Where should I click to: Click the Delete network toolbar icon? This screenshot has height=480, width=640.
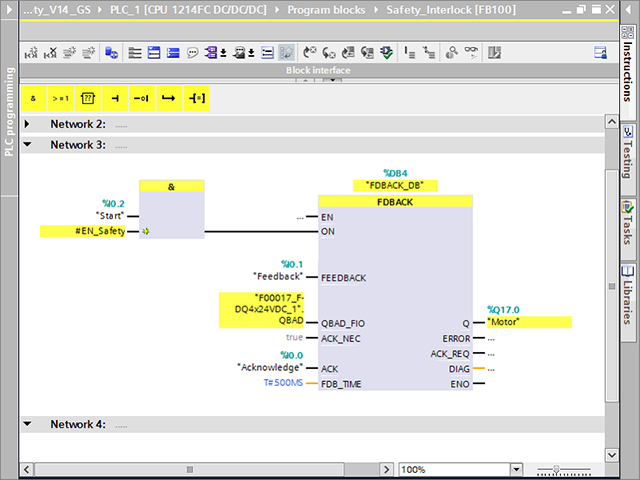[51, 53]
